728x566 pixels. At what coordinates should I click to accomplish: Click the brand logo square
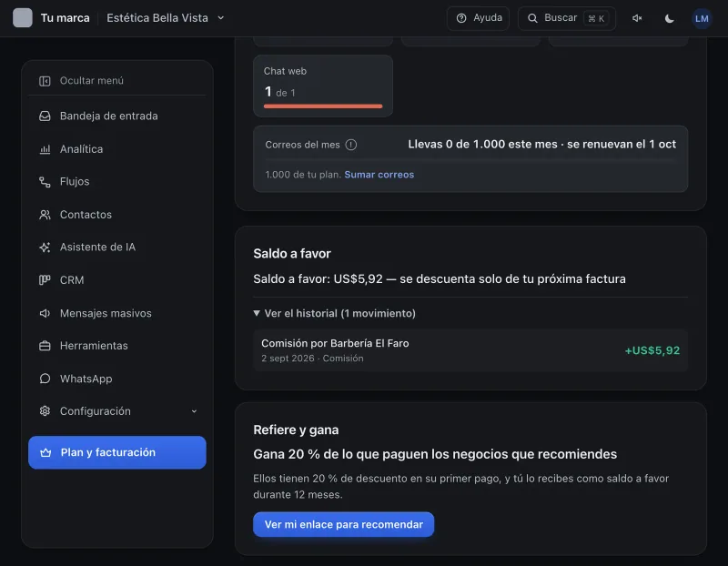(22, 18)
